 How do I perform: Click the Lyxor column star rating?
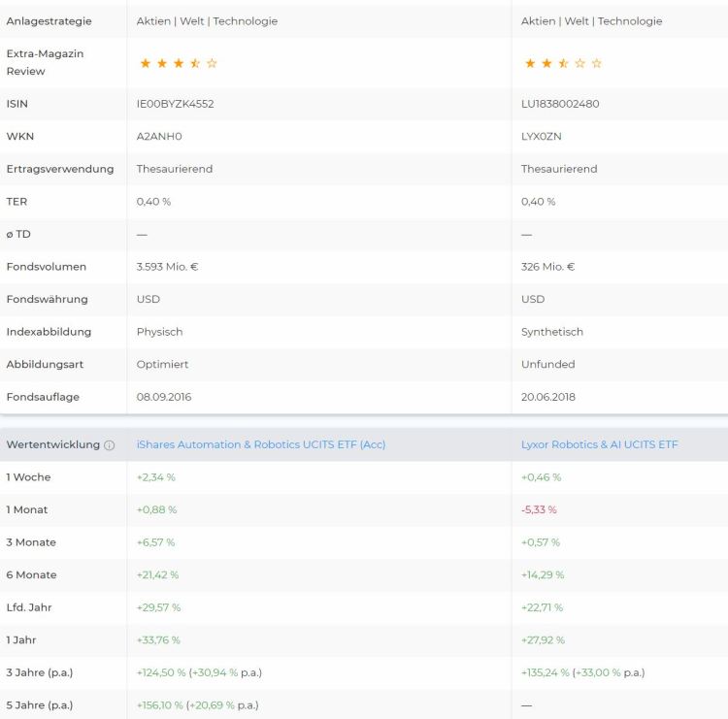563,63
